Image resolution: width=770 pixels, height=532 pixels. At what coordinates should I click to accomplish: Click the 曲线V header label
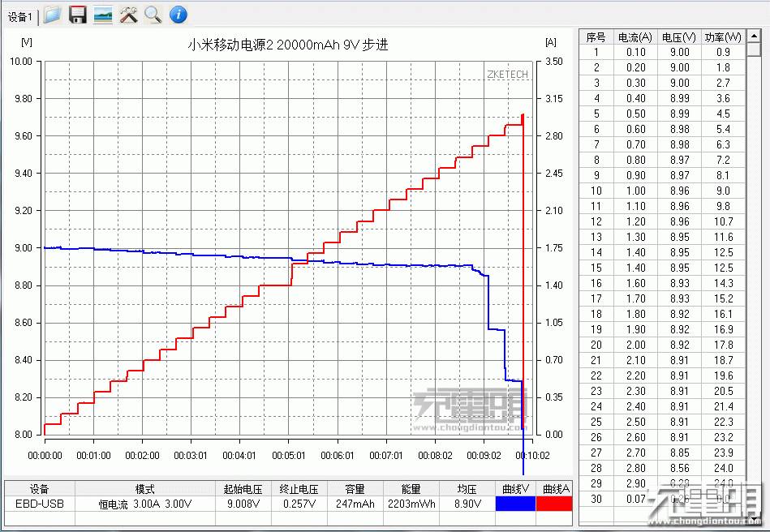(x=515, y=489)
